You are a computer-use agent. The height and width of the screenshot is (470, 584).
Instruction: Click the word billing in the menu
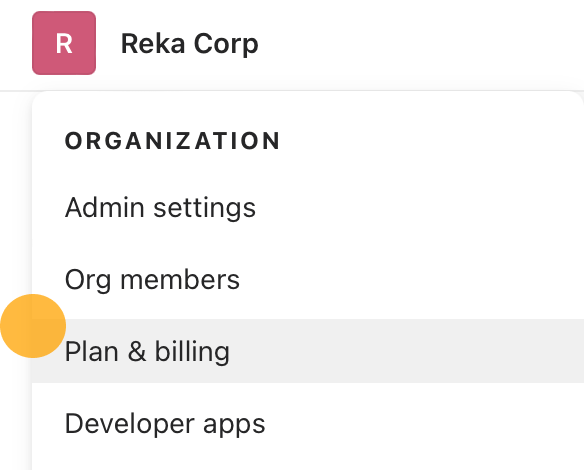click(192, 351)
